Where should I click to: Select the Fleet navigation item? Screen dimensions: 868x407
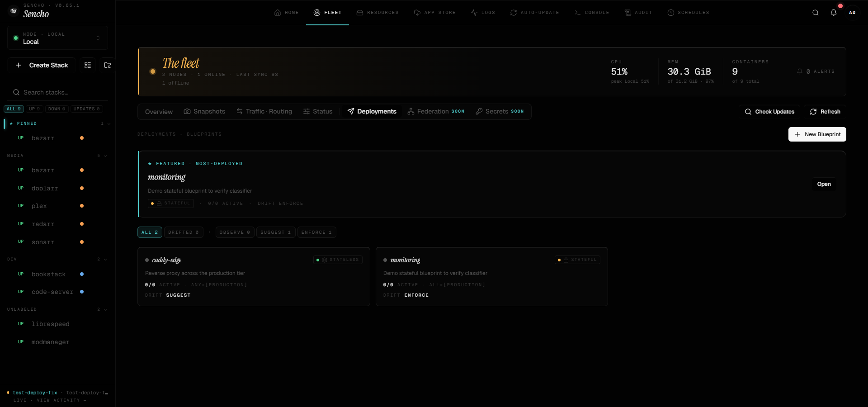pos(328,13)
